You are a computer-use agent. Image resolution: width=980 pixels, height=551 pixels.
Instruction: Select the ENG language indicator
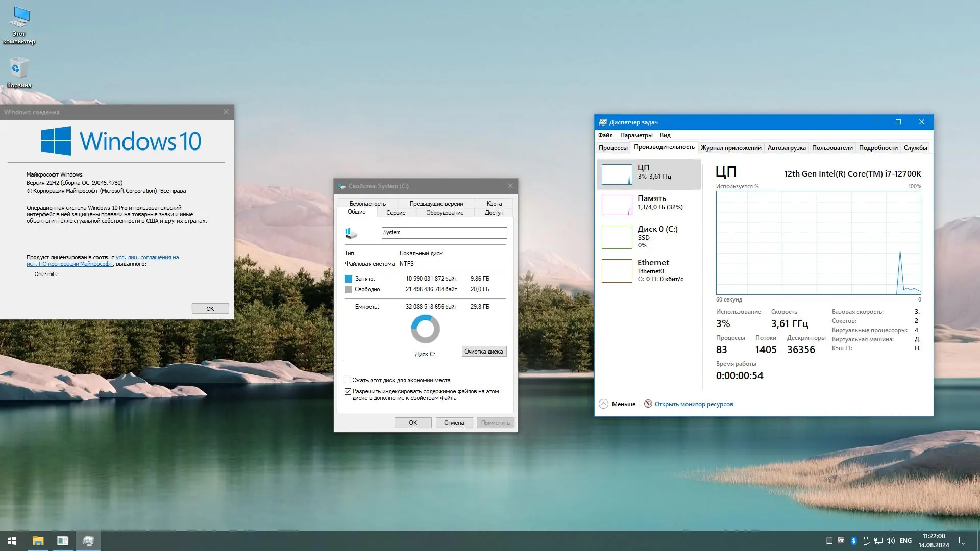point(905,541)
